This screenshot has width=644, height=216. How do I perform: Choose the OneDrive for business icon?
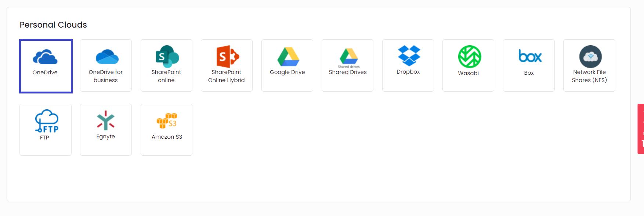pyautogui.click(x=107, y=57)
